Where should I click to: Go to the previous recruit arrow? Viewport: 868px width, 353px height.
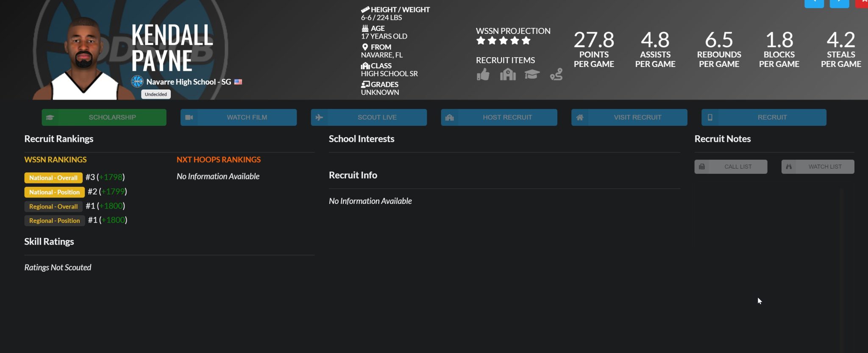pos(814,3)
